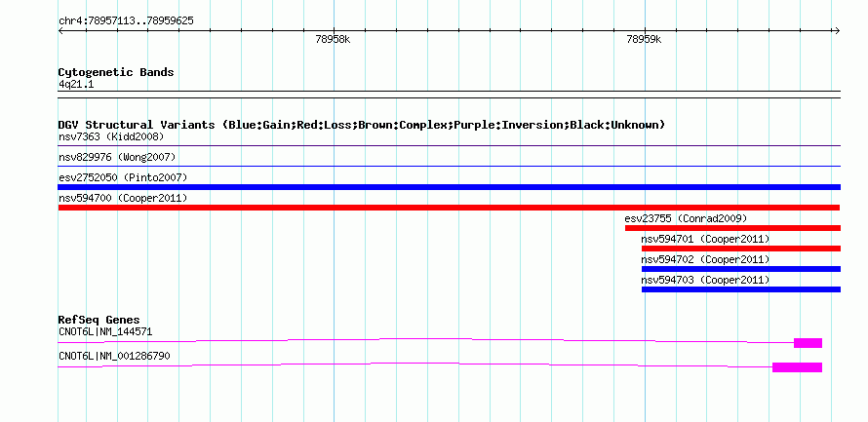Click the magenta exon block of NM_001286790
868x422 pixels.
click(x=797, y=367)
